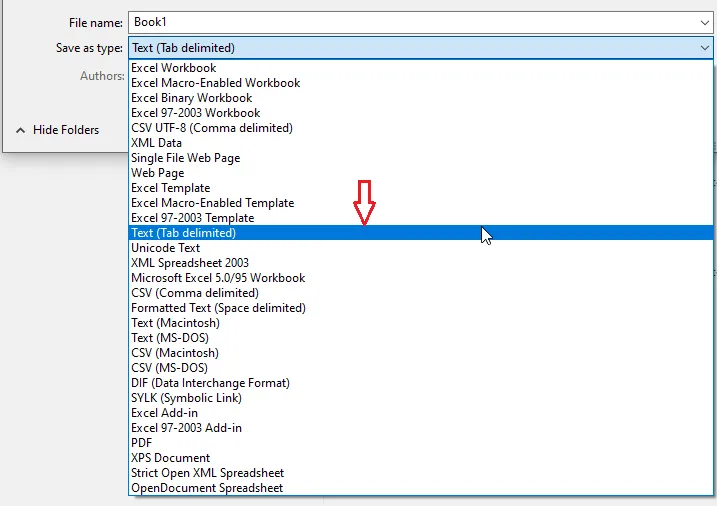The width and height of the screenshot is (717, 506).
Task: Pick XPS Document format
Action: (x=421, y=458)
